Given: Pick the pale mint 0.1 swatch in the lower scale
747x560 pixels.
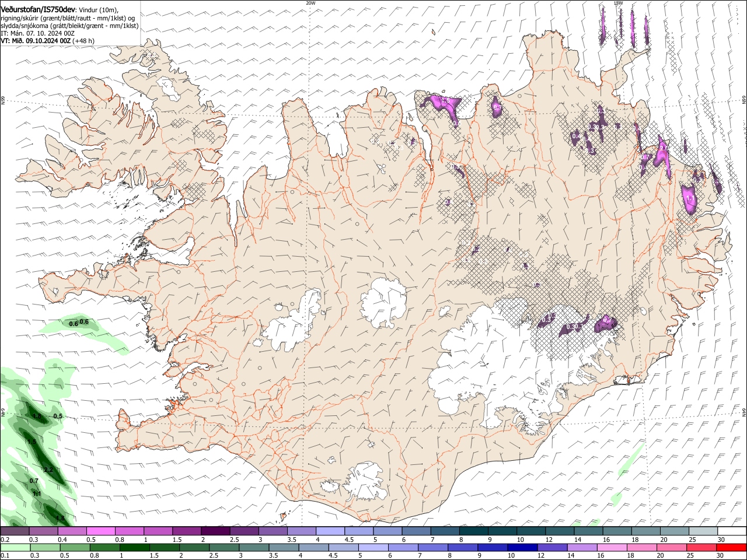Looking at the screenshot, I should tap(15, 547).
